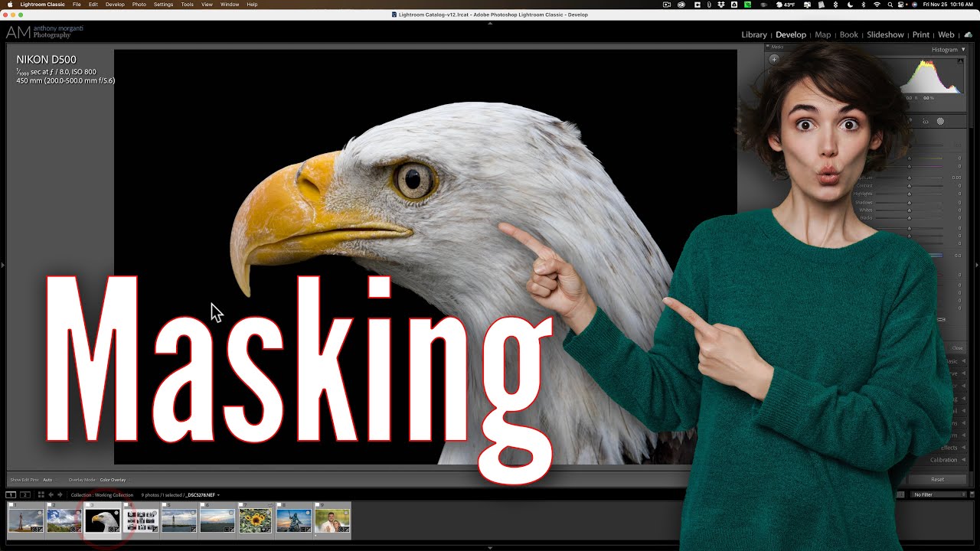Viewport: 980px width, 551px height.
Task: Adjust the Highlights slider
Action: [910, 194]
